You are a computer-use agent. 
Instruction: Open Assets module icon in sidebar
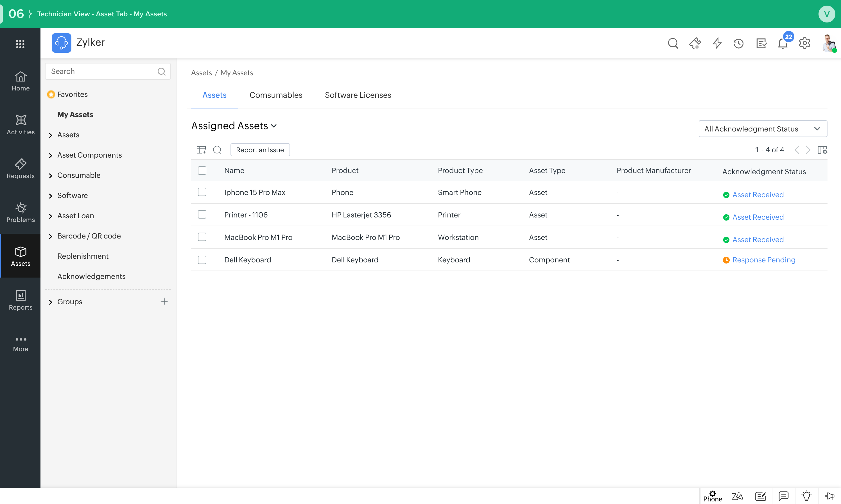click(x=21, y=256)
